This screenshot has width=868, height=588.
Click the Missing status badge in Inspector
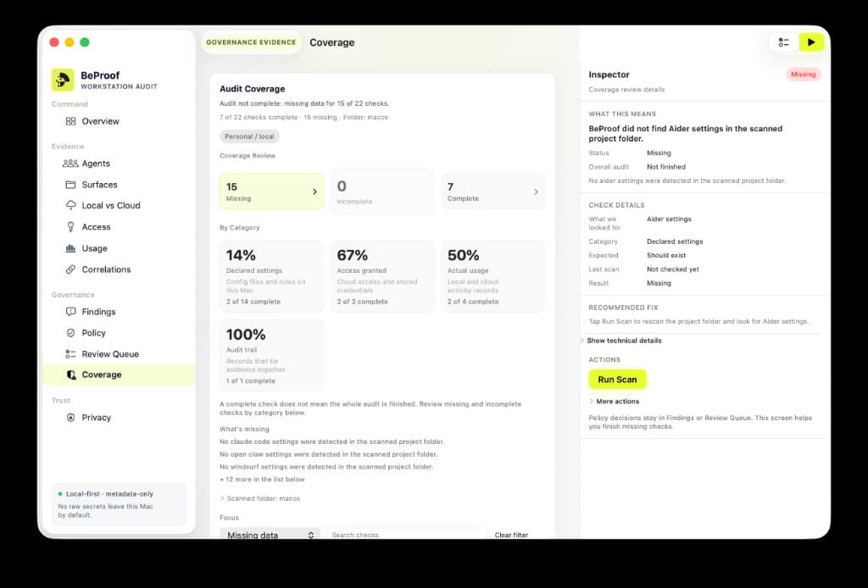point(804,74)
